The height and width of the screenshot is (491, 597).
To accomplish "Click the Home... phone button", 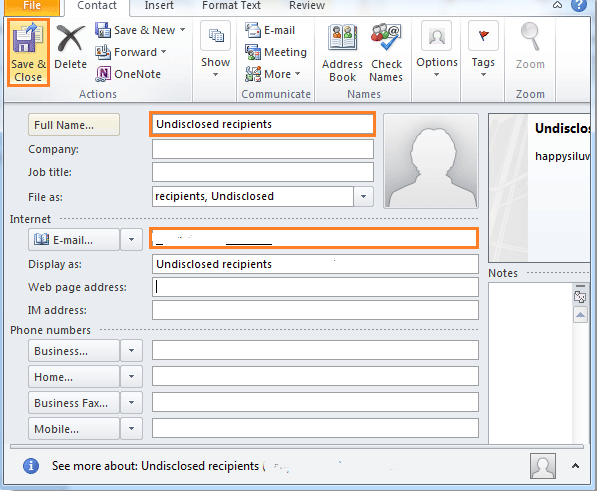I will click(74, 376).
